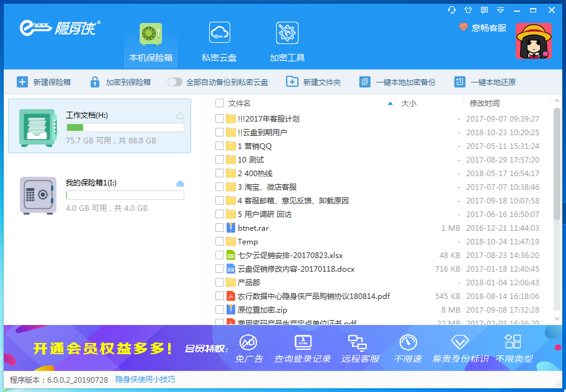Click 一键本地还原 icon
Image resolution: width=566 pixels, height=392 pixels.
click(459, 82)
